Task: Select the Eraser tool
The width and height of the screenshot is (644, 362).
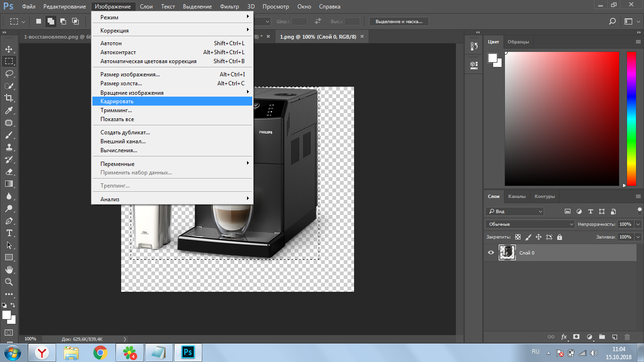Action: point(8,172)
